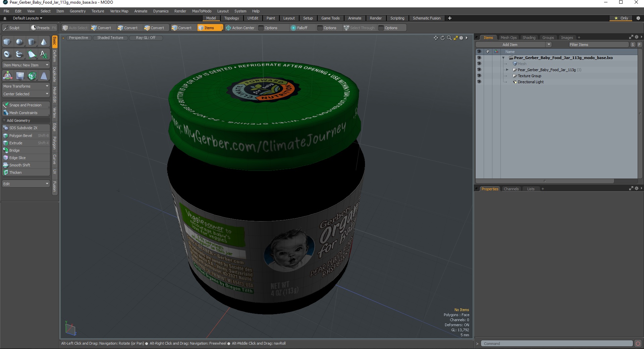This screenshot has width=644, height=349.
Task: Select the cone primitive tool
Action: pos(44,42)
